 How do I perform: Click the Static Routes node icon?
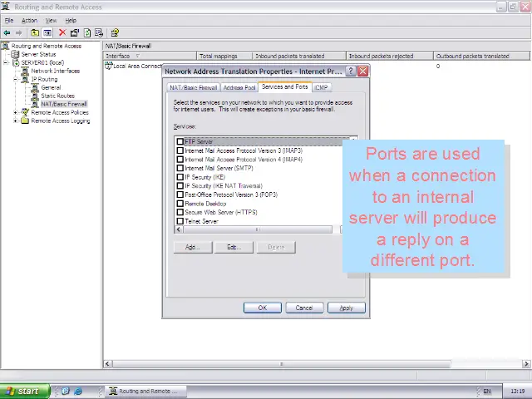[x=35, y=96]
